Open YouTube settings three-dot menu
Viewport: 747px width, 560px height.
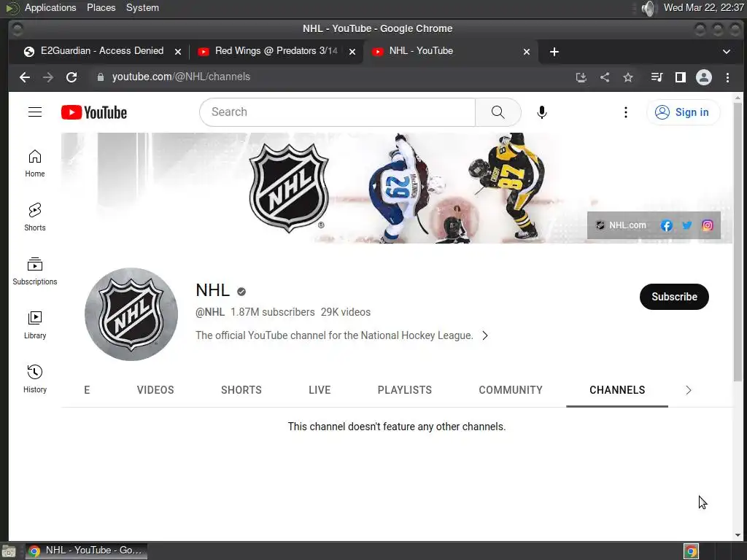(625, 112)
